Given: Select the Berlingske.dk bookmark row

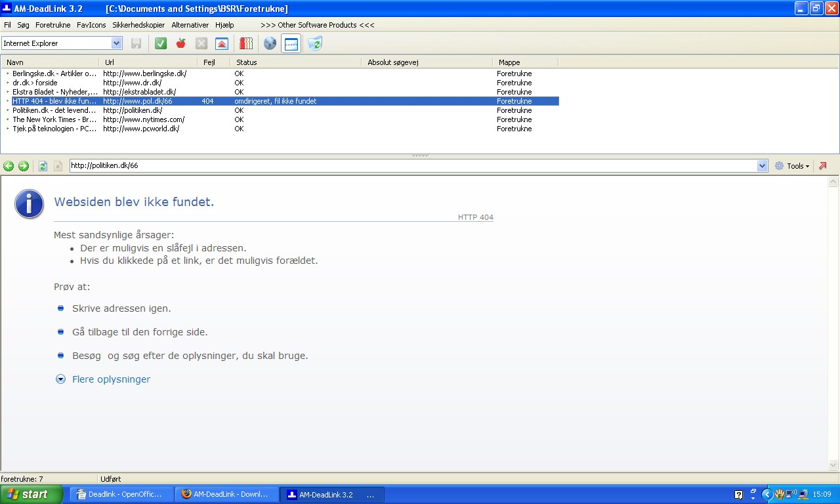Looking at the screenshot, I should [x=280, y=73].
